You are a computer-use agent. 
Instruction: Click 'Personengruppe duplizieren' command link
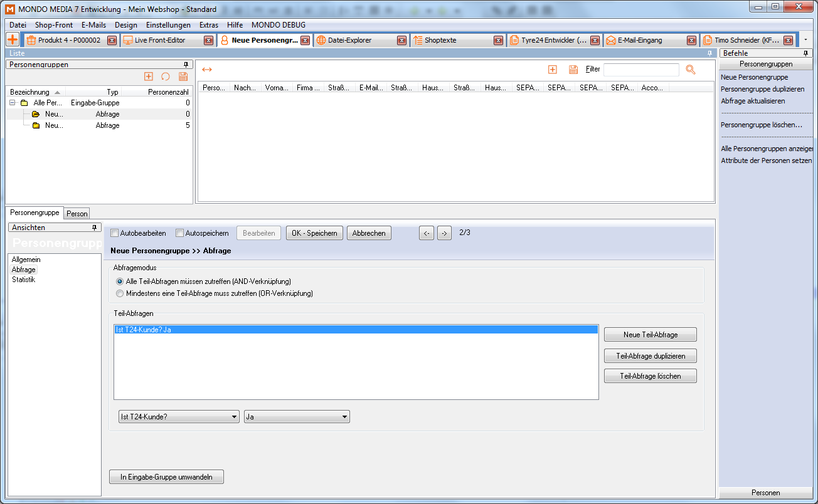[762, 89]
